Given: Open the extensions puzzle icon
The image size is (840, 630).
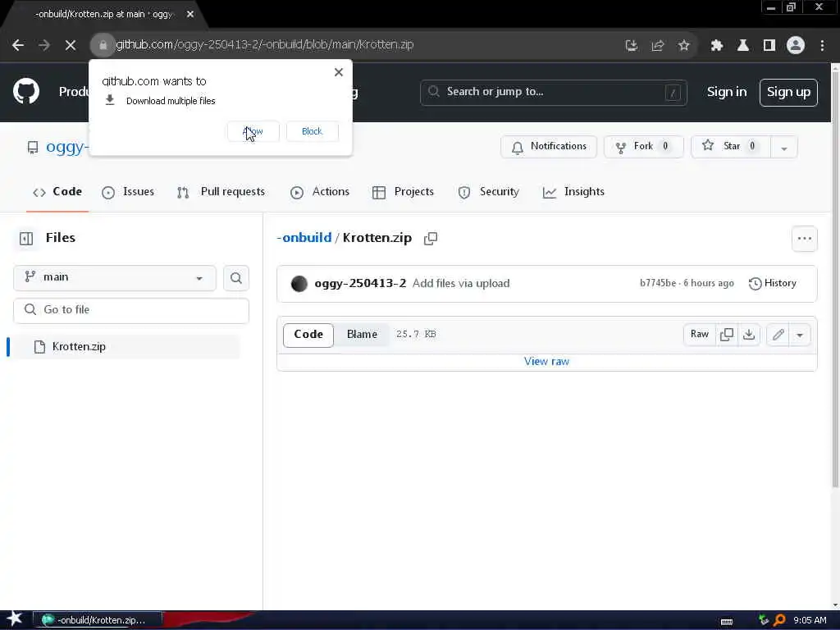Looking at the screenshot, I should tap(717, 46).
